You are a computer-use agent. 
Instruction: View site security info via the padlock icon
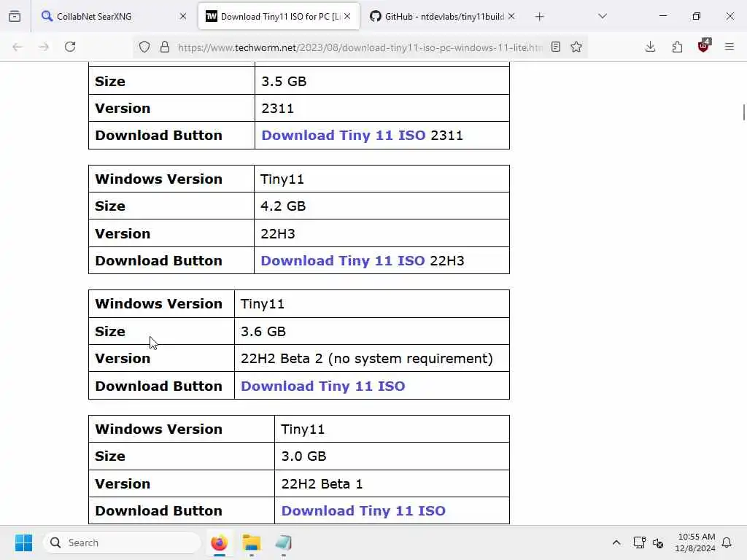(x=165, y=47)
